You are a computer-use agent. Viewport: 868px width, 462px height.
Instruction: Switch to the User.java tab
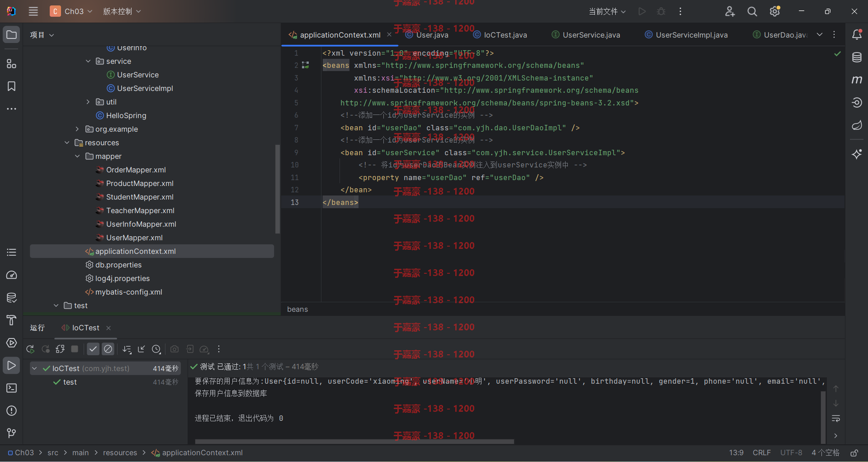tap(427, 35)
